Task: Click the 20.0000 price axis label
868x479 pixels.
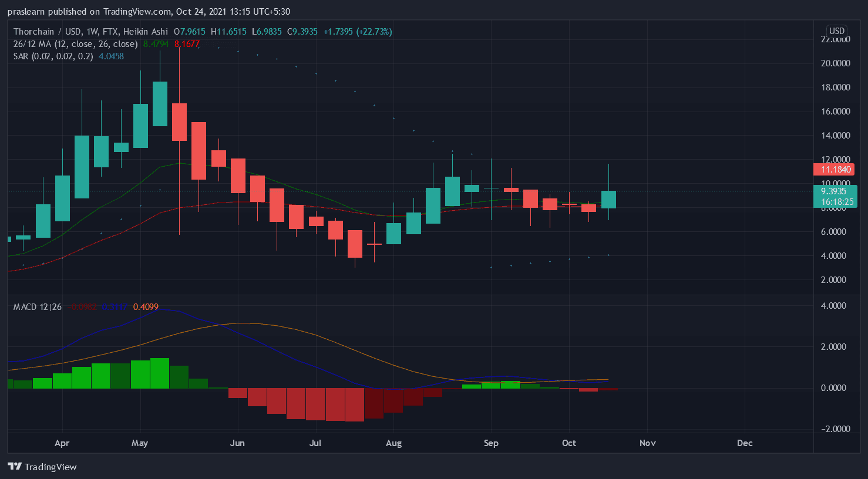Action: tap(835, 63)
